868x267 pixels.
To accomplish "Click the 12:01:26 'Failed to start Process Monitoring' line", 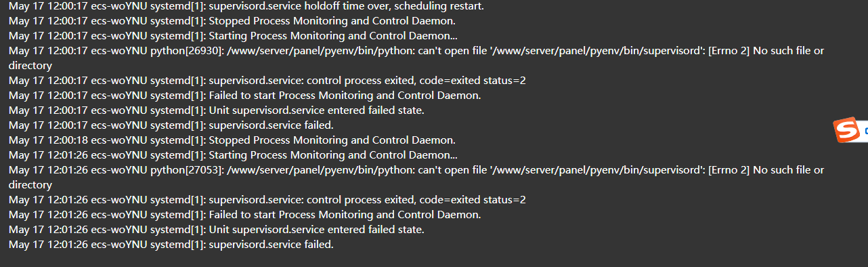I will (245, 215).
